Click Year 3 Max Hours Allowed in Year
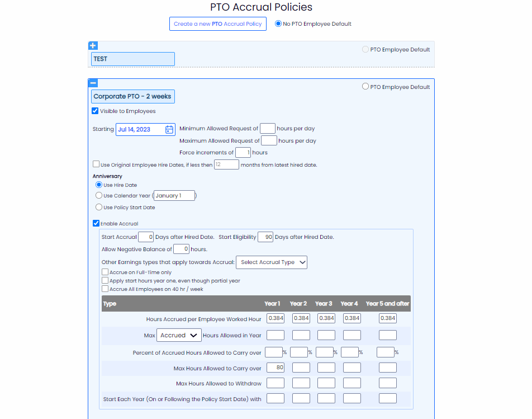 click(326, 335)
